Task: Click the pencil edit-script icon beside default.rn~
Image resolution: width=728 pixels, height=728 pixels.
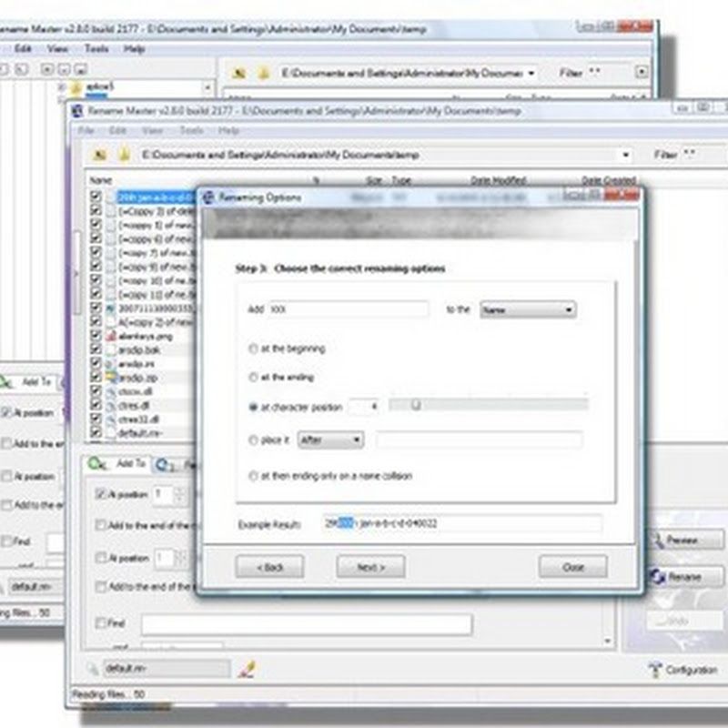Action: click(x=247, y=669)
